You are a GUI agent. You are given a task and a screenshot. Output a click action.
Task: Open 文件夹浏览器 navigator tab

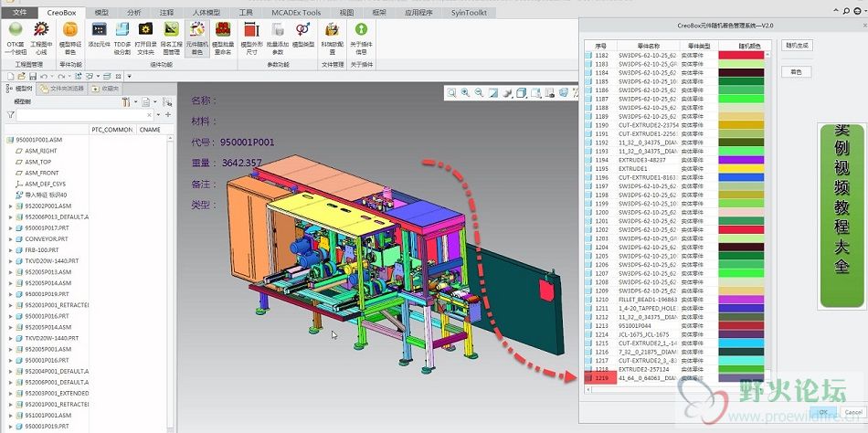[x=61, y=89]
